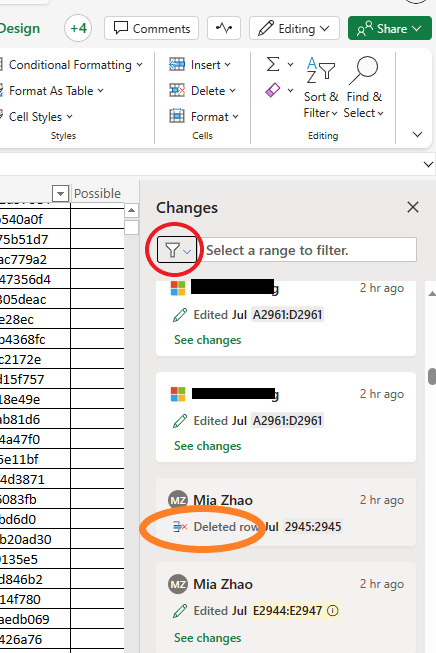Click the Clear eraser icon

point(273,90)
